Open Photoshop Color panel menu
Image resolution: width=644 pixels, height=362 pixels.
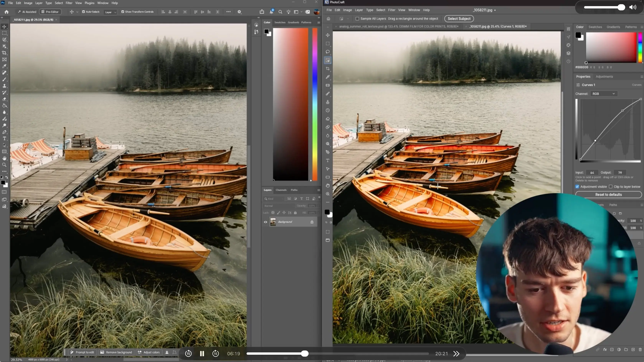tap(319, 22)
